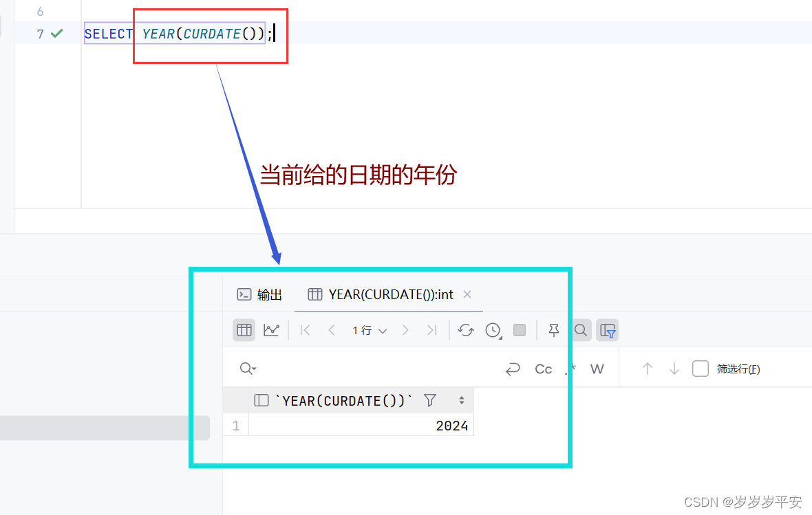Toggle the column filter view icon
The image size is (812, 515).
[608, 330]
